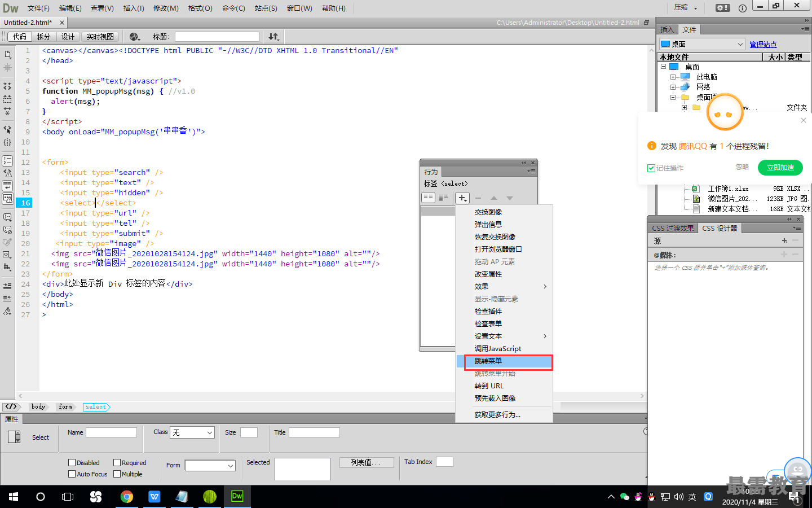Expand the 此电脑 tree node

[x=673, y=77]
